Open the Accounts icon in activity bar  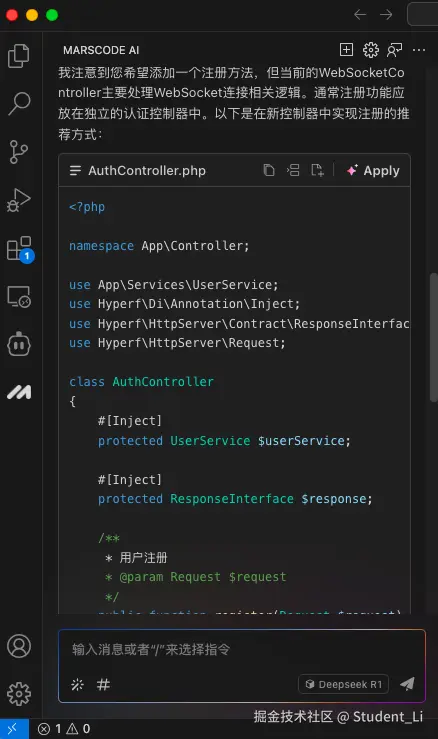(x=19, y=646)
